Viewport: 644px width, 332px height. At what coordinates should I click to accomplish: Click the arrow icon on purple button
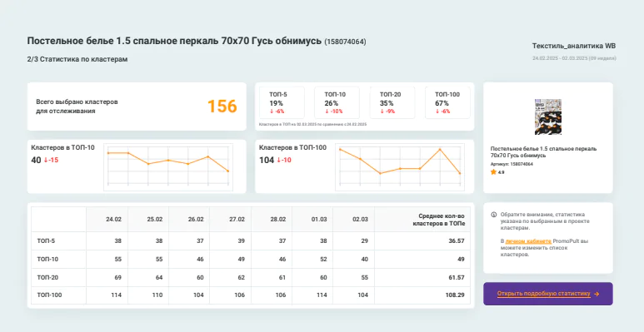point(597,294)
